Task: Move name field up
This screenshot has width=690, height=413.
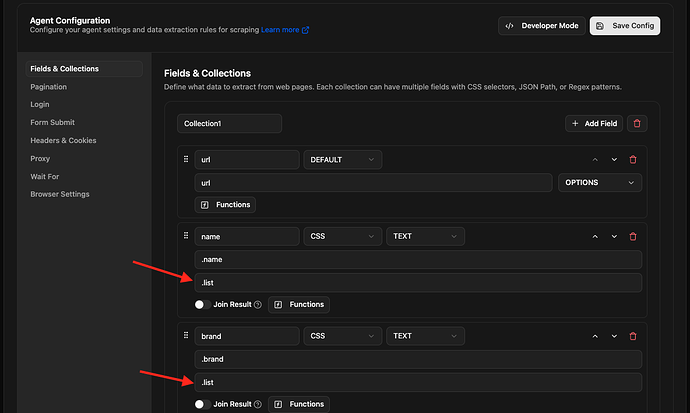Action: [x=595, y=237]
